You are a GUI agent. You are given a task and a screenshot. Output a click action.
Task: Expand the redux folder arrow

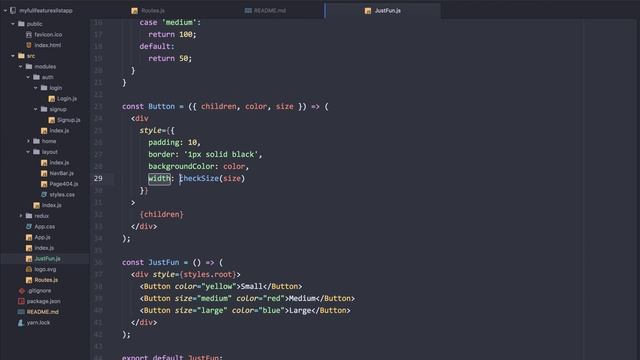[x=20, y=216]
